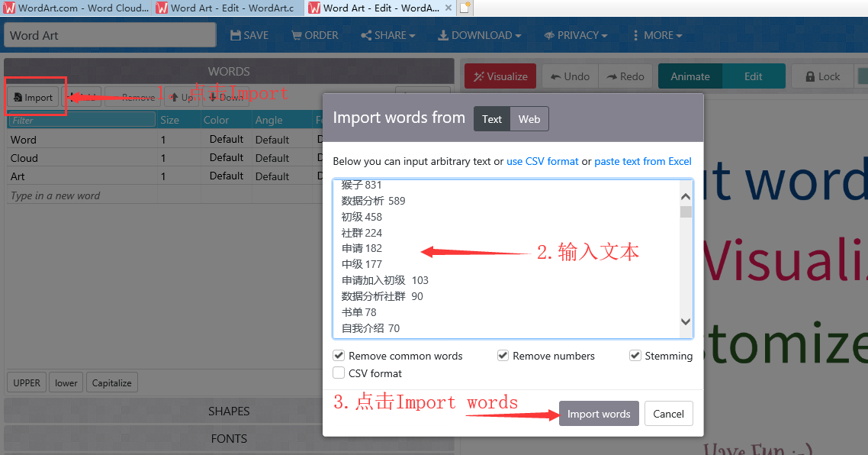The image size is (868, 455).
Task: Switch to second 'Word Art - Edit' browser tab
Action: pyautogui.click(x=226, y=8)
